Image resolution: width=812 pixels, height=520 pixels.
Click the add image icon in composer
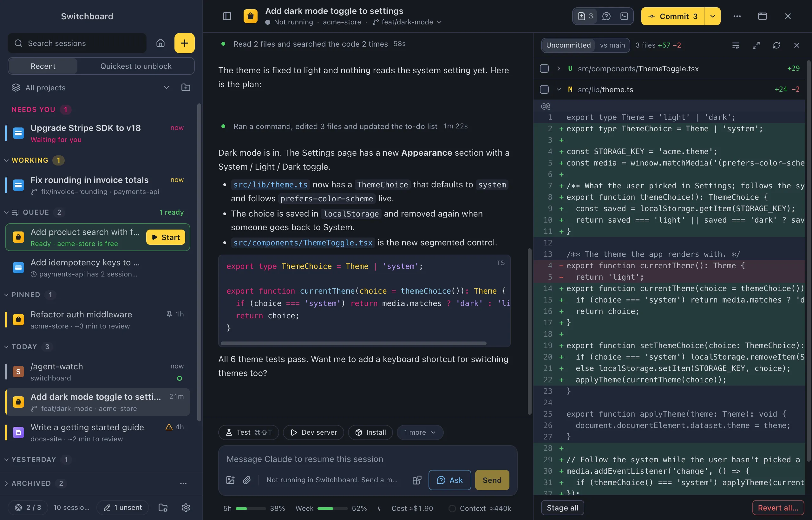tap(230, 480)
